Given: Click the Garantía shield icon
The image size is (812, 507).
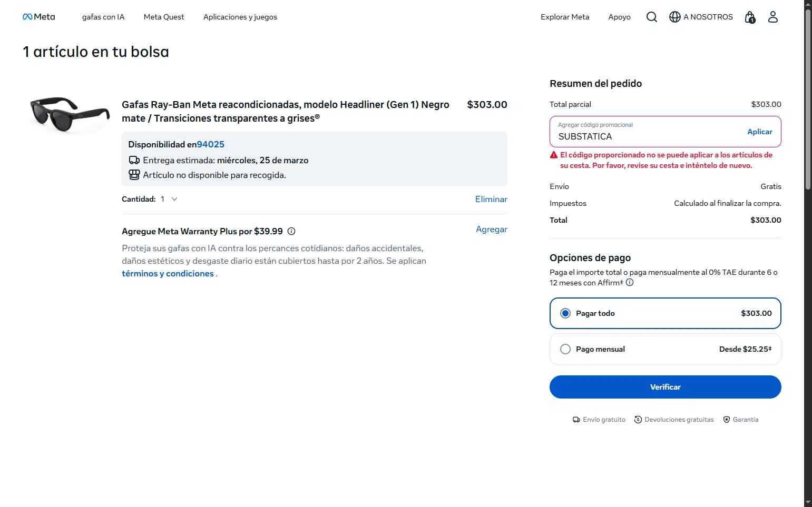Looking at the screenshot, I should coord(727,420).
